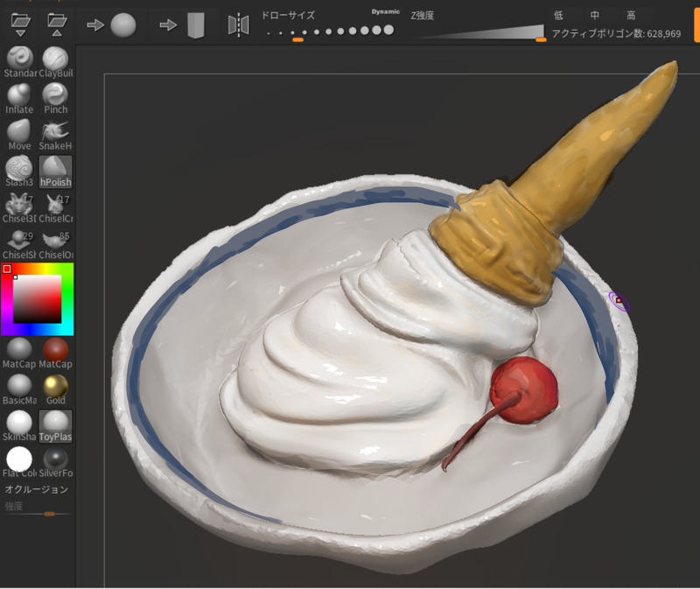Viewport: 700px width, 589px height.
Task: Click the orange button at top-right edge
Action: pos(696,26)
